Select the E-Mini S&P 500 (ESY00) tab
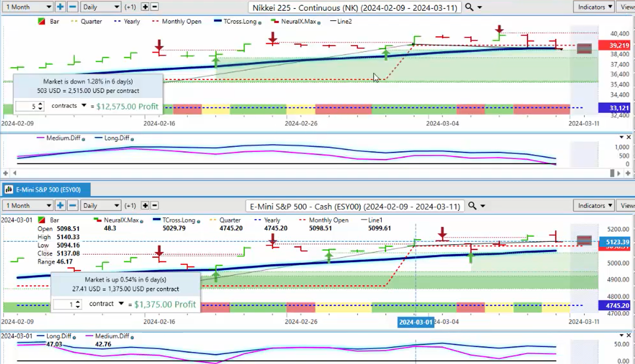 (x=47, y=190)
